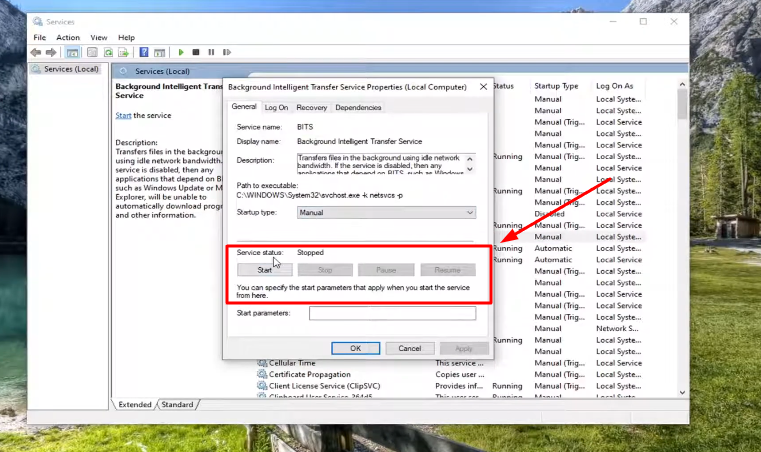Image resolution: width=761 pixels, height=452 pixels.
Task: Switch to the Dependencies tab
Action: coord(358,107)
